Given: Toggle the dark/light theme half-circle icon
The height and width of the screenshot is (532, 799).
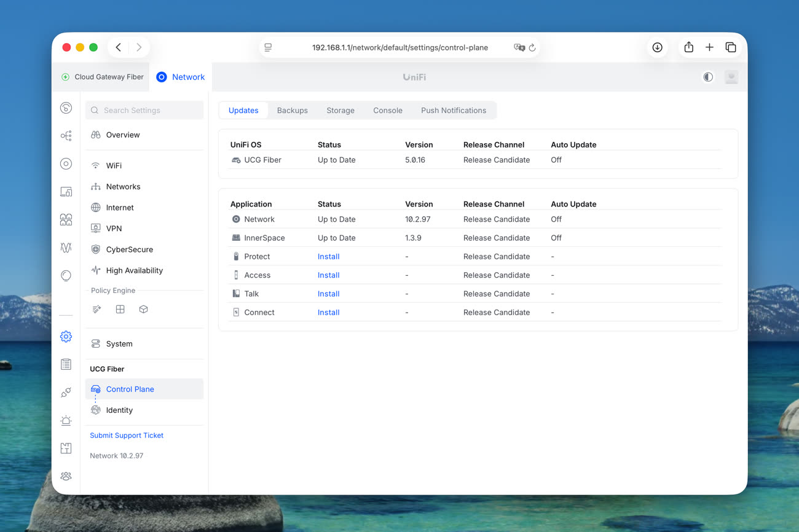Looking at the screenshot, I should click(708, 77).
